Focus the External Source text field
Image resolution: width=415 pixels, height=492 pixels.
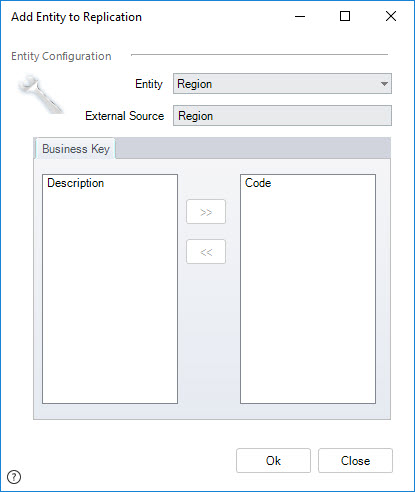point(282,116)
